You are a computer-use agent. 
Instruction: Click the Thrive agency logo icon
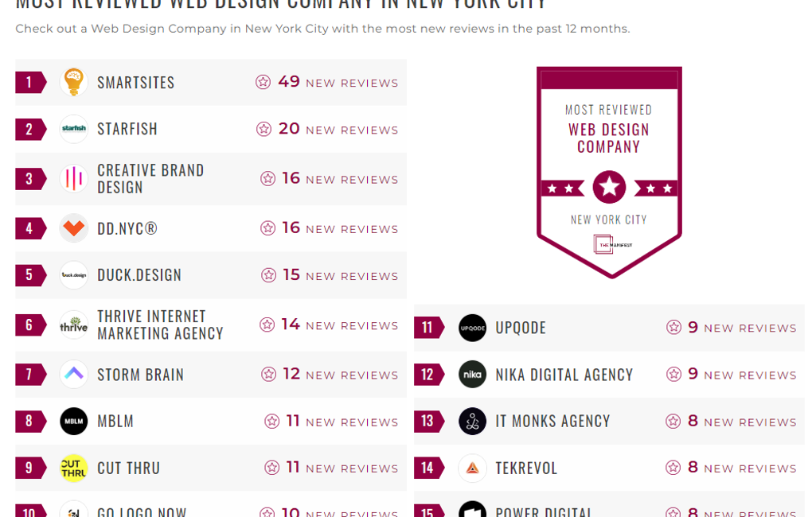point(74,325)
